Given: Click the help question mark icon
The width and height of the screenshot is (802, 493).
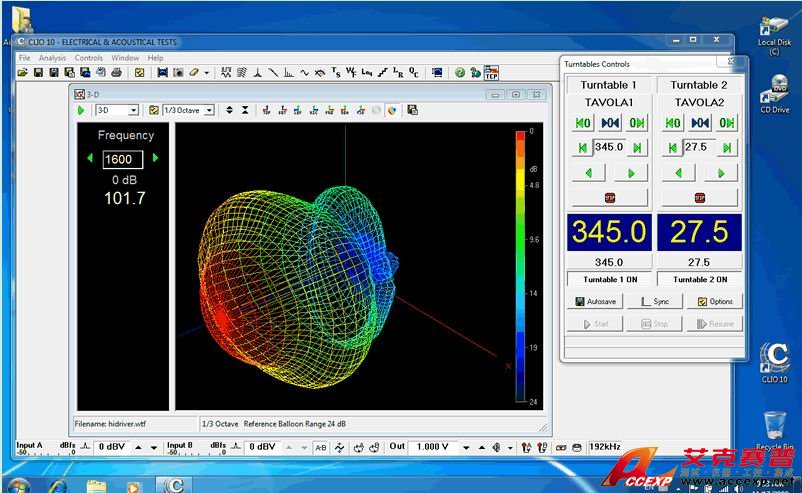Looking at the screenshot, I should pos(459,73).
